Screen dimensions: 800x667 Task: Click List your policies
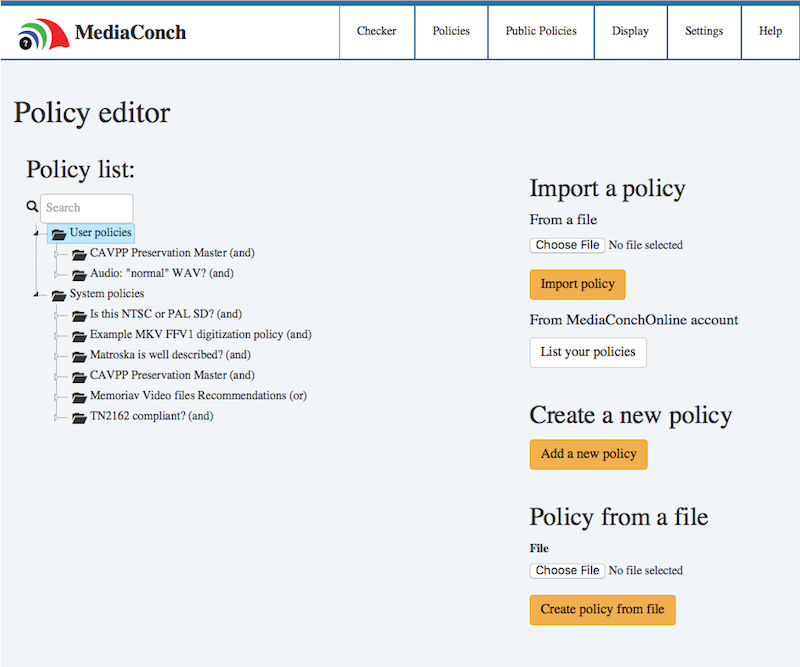tap(587, 352)
